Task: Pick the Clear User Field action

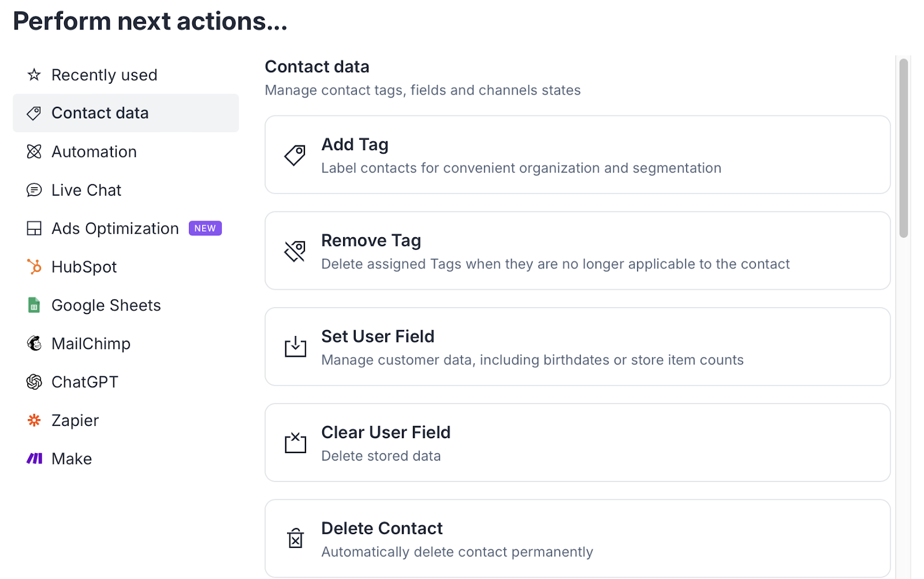Action: coord(577,442)
